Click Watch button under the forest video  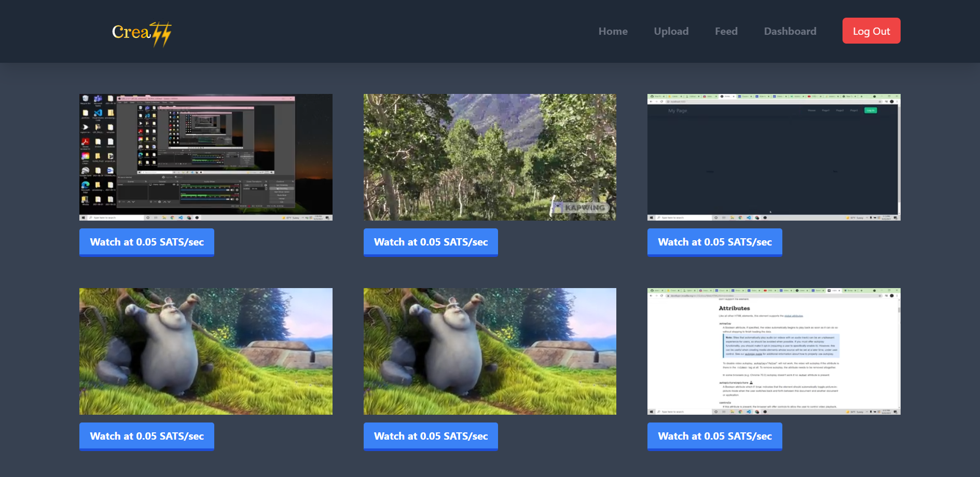tap(431, 242)
